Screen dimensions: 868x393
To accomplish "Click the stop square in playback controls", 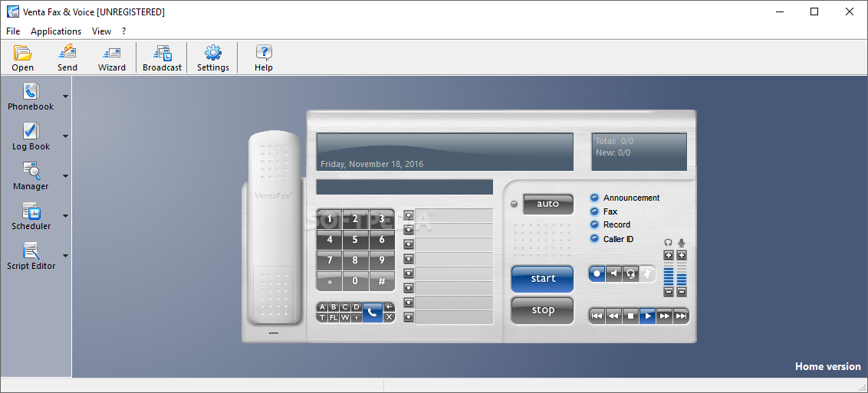I will 630,316.
